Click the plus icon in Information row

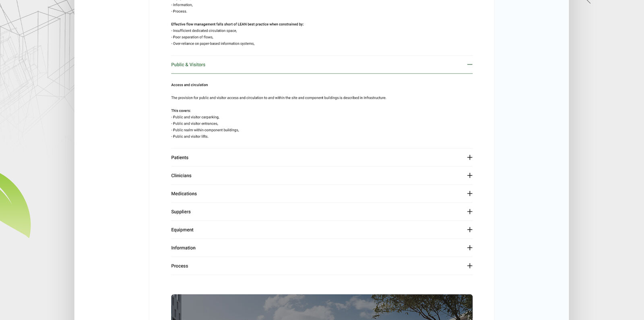pos(469,248)
